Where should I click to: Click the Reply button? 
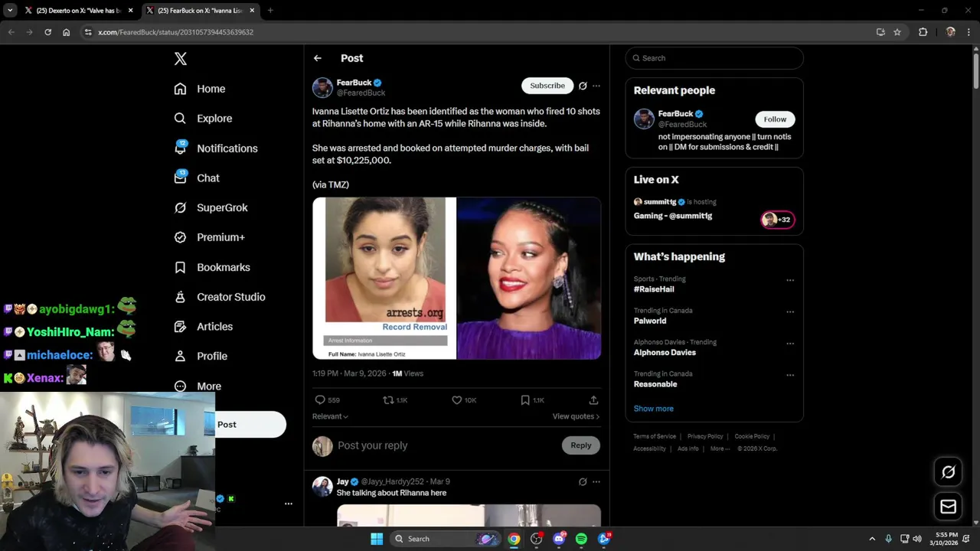point(581,445)
